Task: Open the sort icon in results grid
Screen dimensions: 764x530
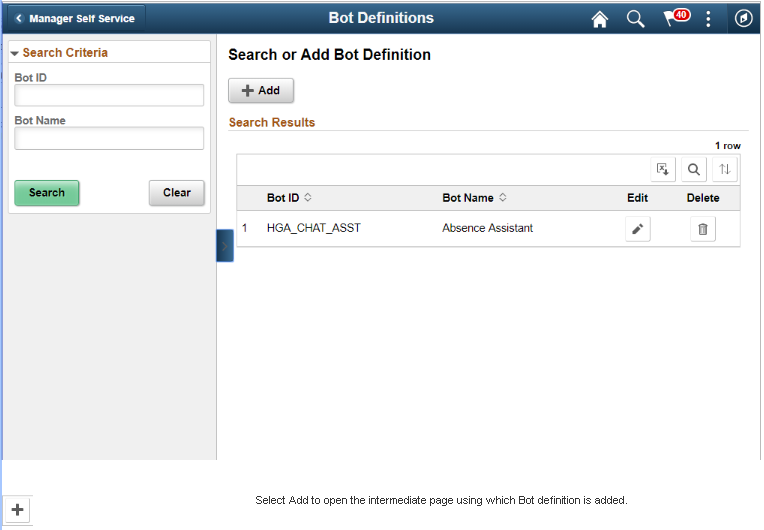Action: point(725,169)
